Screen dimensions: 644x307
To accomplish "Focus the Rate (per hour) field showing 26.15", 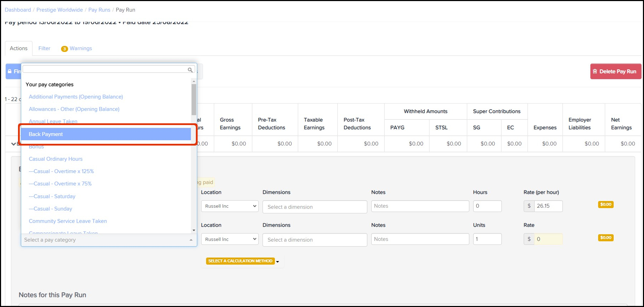I will pyautogui.click(x=548, y=206).
